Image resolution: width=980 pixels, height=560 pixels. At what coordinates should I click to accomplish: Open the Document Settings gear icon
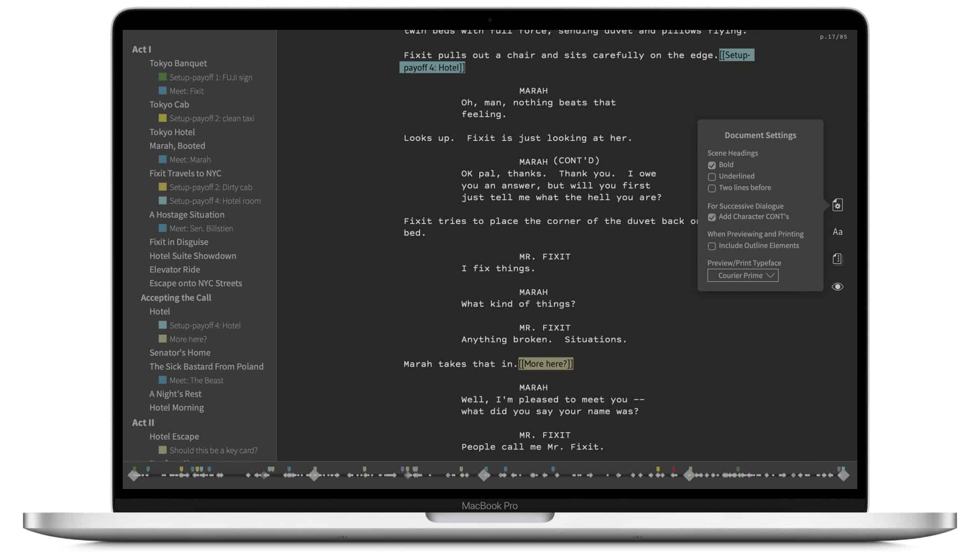click(837, 205)
